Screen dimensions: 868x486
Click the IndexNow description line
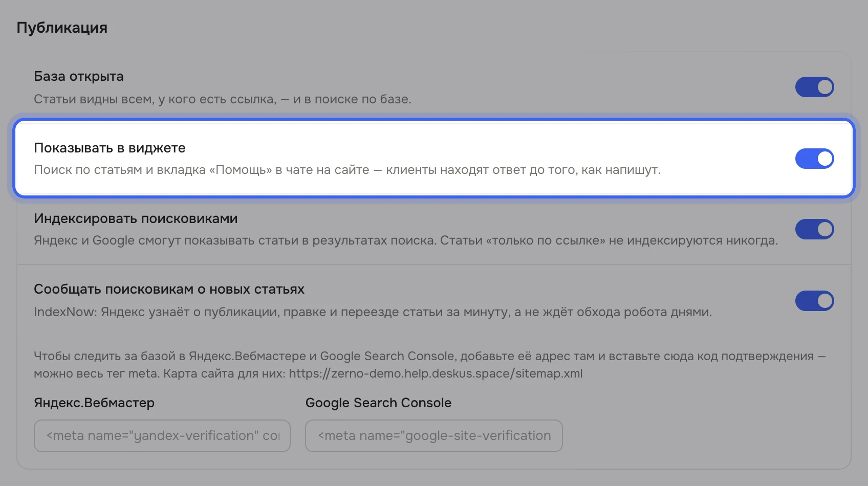tap(373, 312)
